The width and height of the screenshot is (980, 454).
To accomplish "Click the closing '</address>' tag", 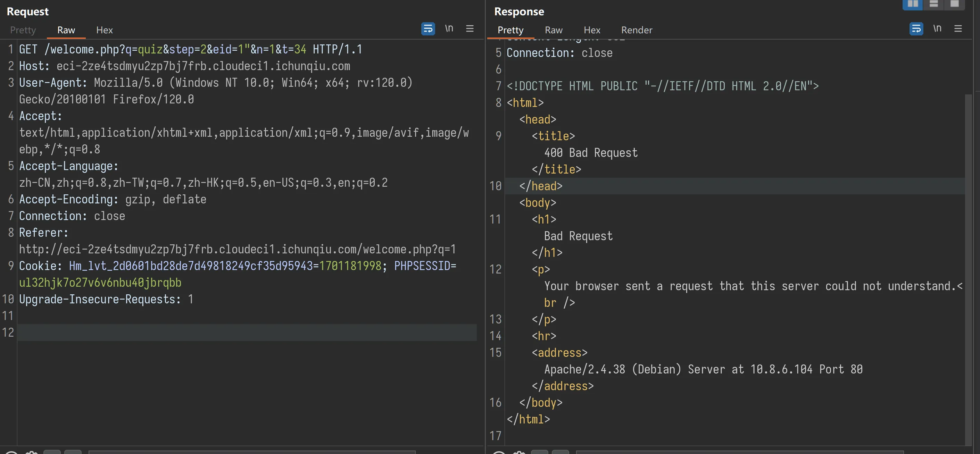I will (563, 386).
